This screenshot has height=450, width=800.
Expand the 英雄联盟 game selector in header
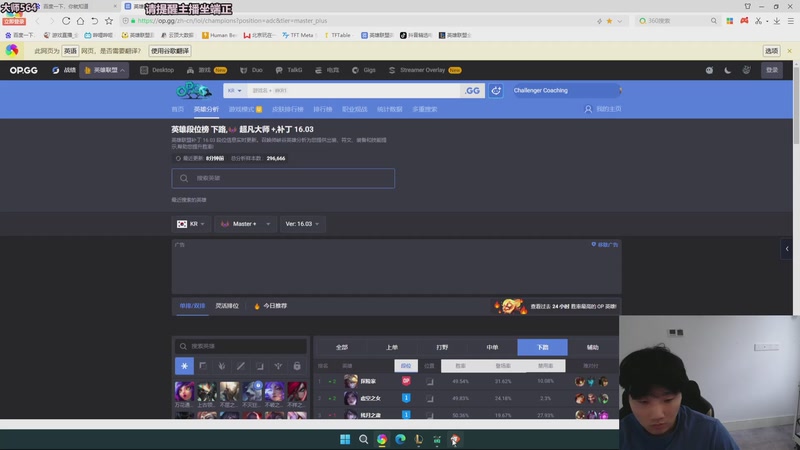click(x=104, y=70)
